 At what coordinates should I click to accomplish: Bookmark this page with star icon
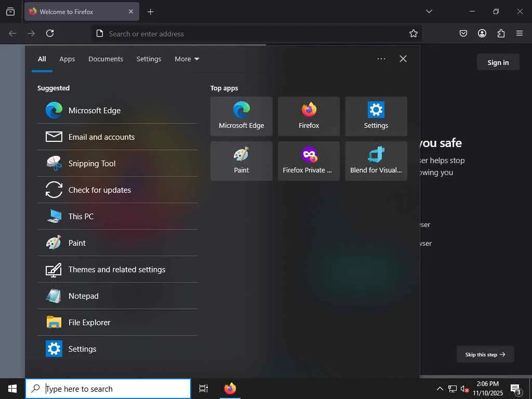point(413,33)
